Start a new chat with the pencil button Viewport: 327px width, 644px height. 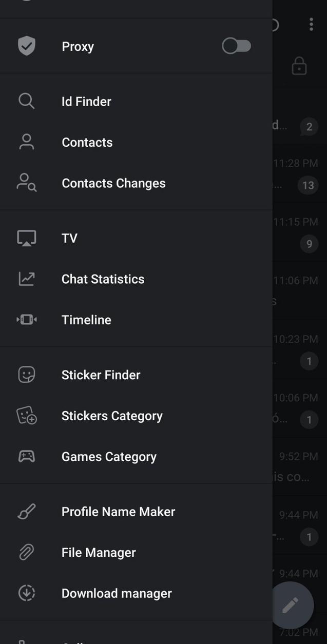tap(291, 605)
